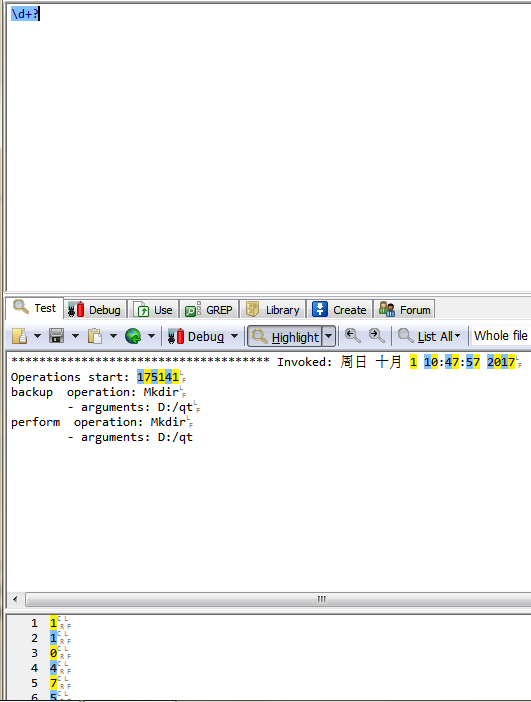Expand the Debug toolbar dropdown arrow
The image size is (531, 702).
point(234,336)
